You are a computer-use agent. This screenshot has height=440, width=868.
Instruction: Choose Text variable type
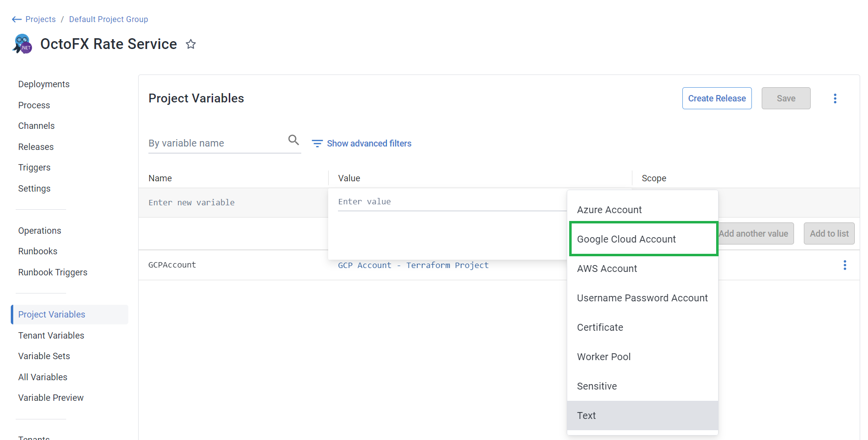(642, 416)
